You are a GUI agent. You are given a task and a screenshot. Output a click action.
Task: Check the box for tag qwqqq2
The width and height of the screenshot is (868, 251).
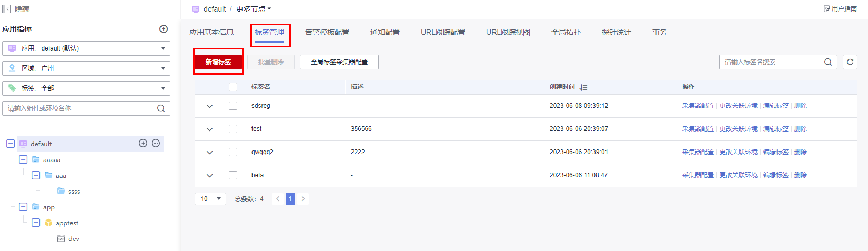point(233,152)
